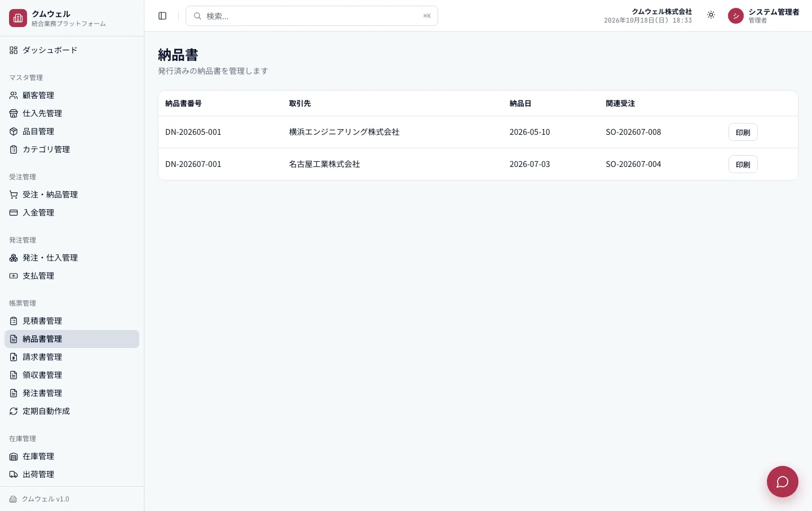Click the 出荷管理 truck icon

[x=14, y=474]
